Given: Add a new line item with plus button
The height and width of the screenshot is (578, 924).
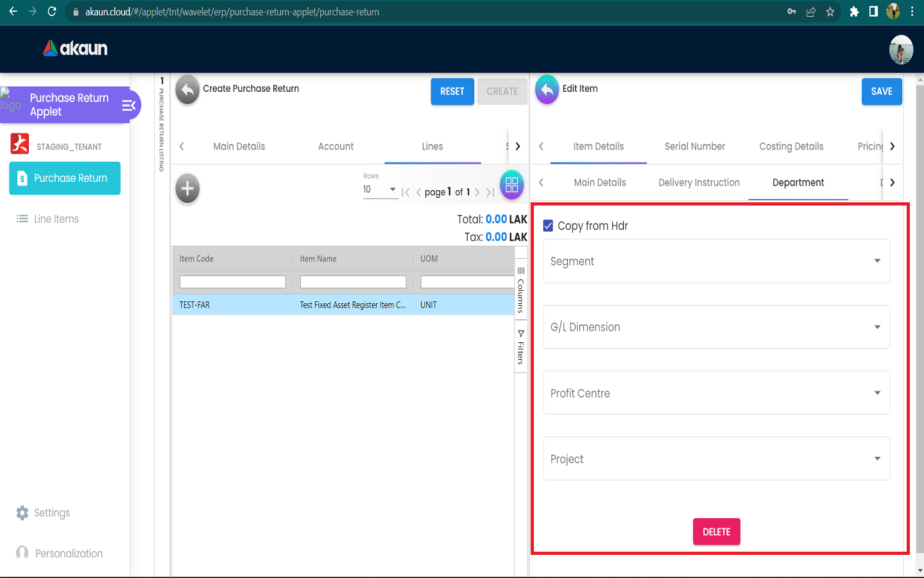Looking at the screenshot, I should (187, 189).
